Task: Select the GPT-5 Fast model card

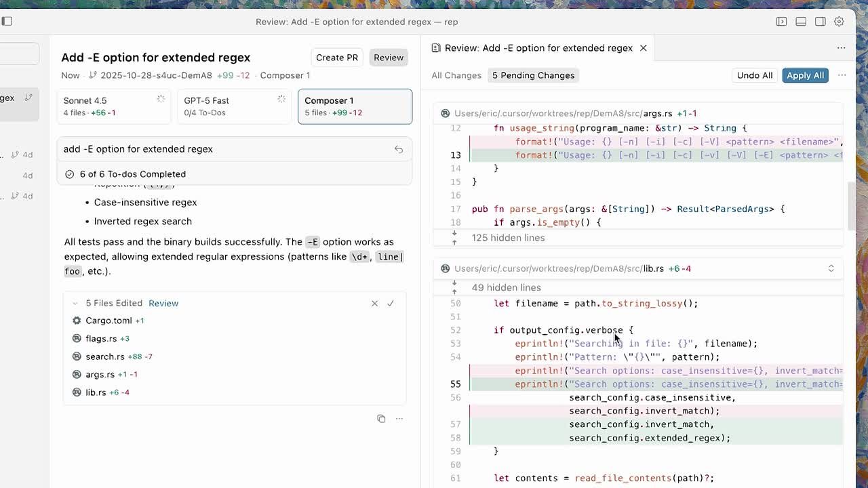Action: click(235, 106)
